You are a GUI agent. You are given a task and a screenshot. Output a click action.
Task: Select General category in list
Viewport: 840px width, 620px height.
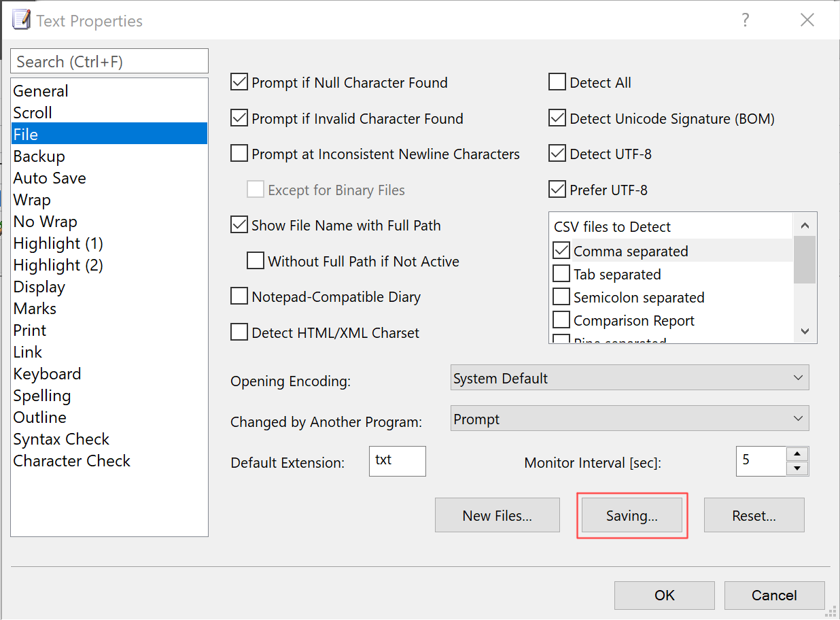point(109,91)
